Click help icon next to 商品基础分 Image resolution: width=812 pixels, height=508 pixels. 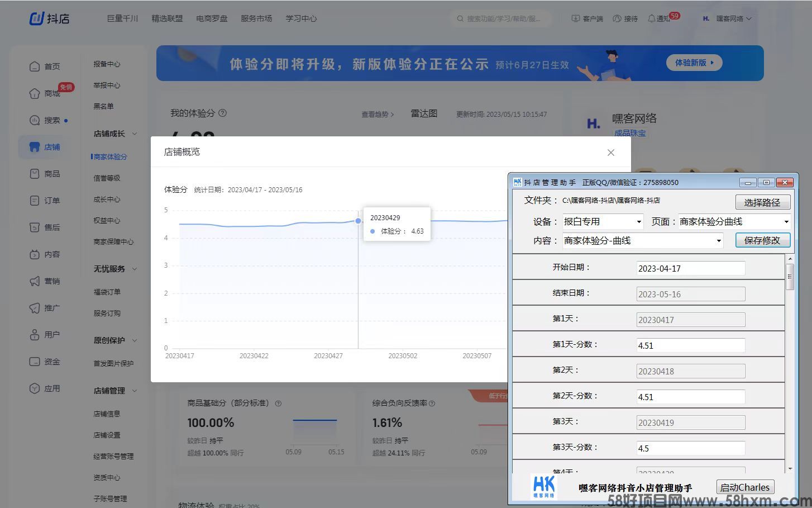coord(278,403)
